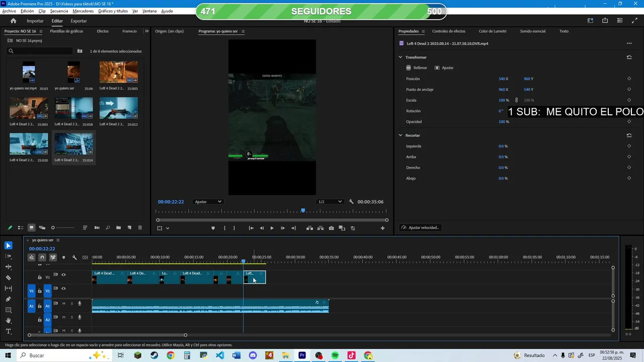Image resolution: width=644 pixels, height=362 pixels.
Task: Select the Pen tool
Action: pyautogui.click(x=9, y=299)
